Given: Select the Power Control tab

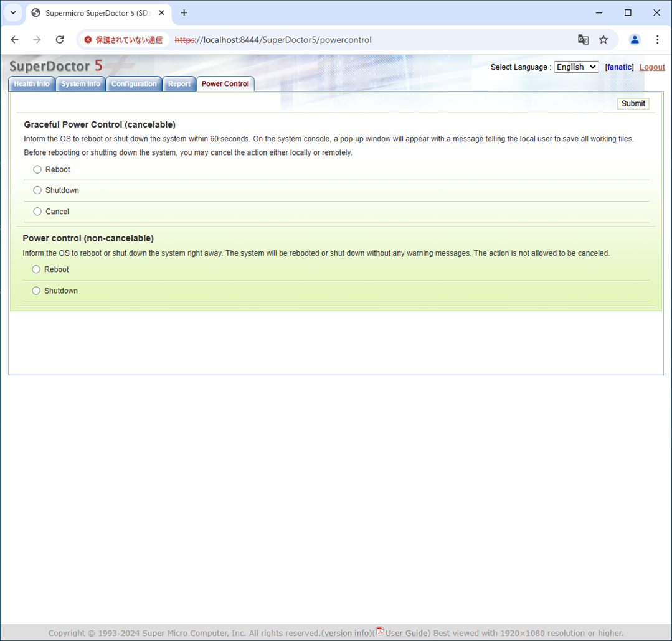Looking at the screenshot, I should pos(225,84).
